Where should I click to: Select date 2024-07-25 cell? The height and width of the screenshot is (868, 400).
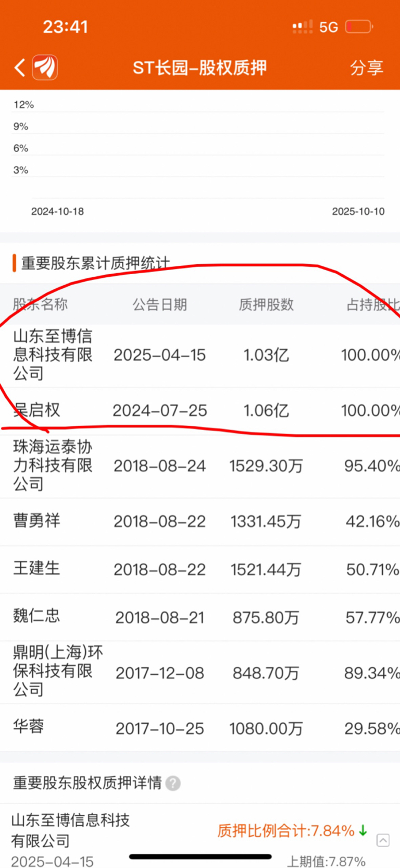(x=160, y=411)
